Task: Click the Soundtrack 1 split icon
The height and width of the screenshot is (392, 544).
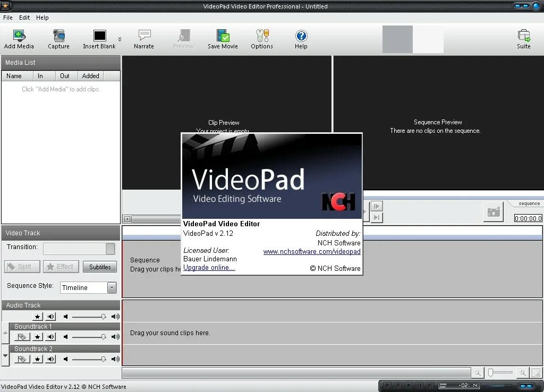Action: (22, 337)
